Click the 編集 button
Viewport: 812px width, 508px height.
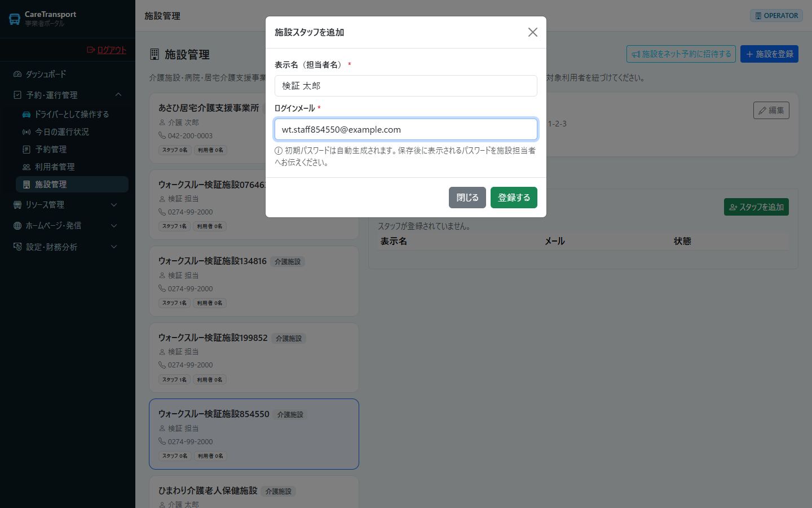(771, 110)
